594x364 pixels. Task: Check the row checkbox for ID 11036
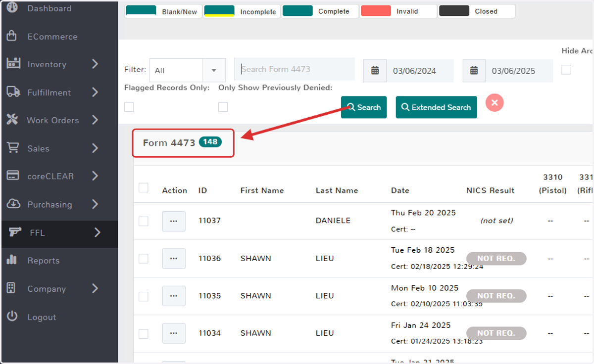pos(144,259)
